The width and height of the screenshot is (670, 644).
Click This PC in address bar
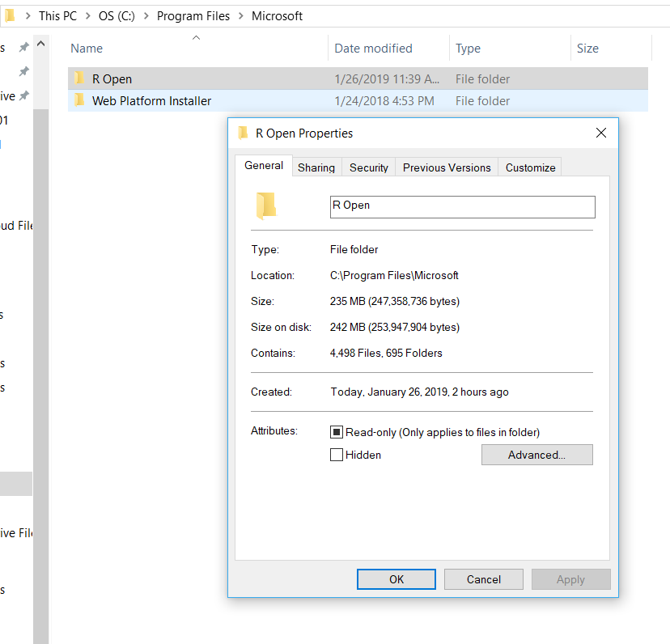57,16
